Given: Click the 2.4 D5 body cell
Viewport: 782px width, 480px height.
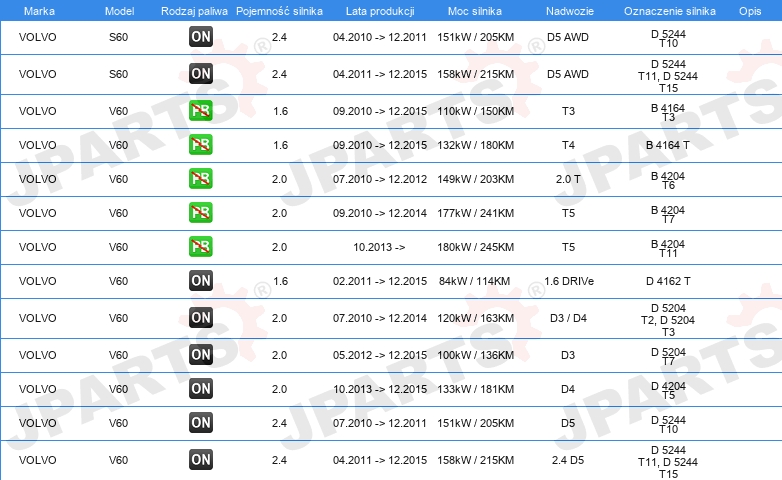Looking at the screenshot, I should tap(568, 460).
